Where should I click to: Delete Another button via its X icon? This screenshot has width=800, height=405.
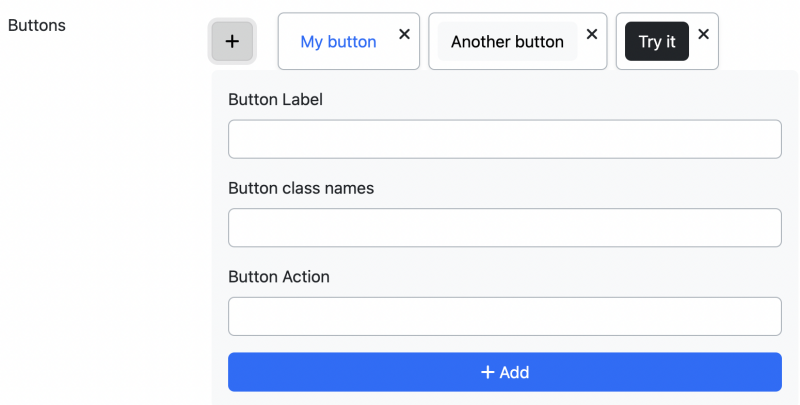click(x=592, y=34)
